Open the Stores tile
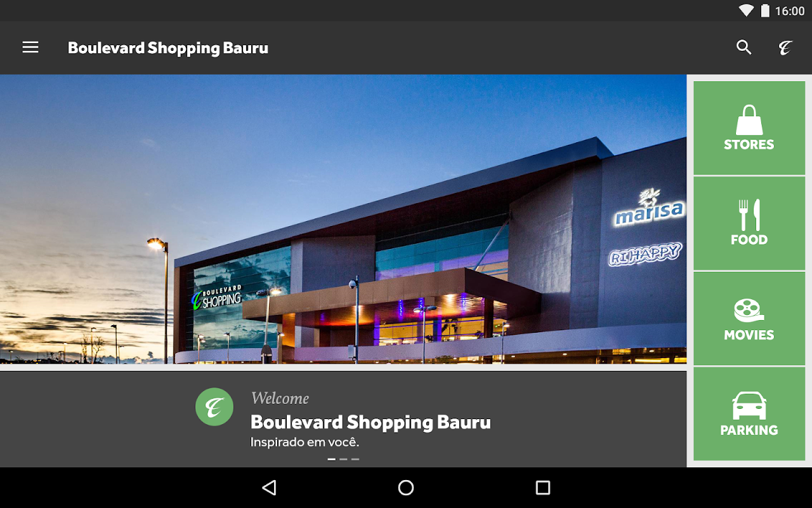The height and width of the screenshot is (508, 812). (749, 128)
